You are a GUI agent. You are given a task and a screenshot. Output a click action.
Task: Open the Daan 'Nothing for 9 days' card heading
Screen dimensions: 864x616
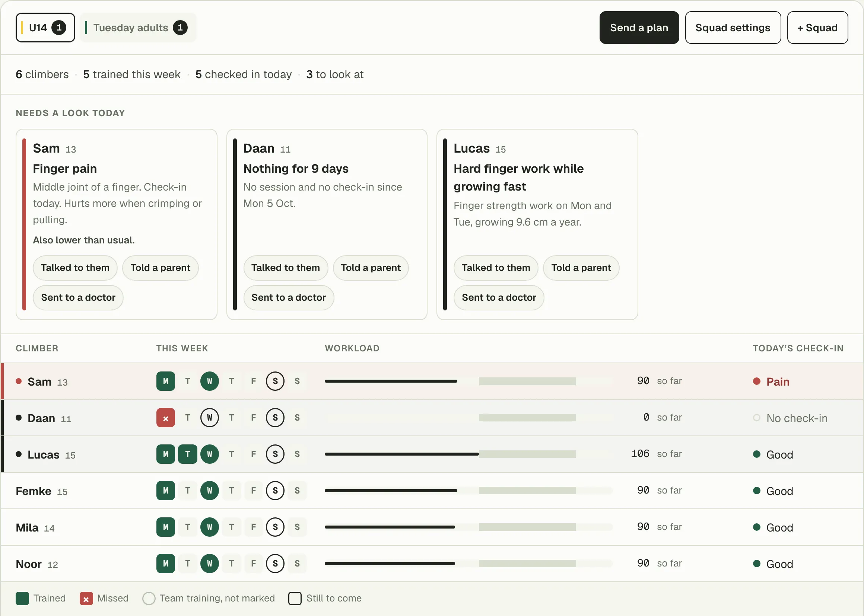pyautogui.click(x=296, y=168)
